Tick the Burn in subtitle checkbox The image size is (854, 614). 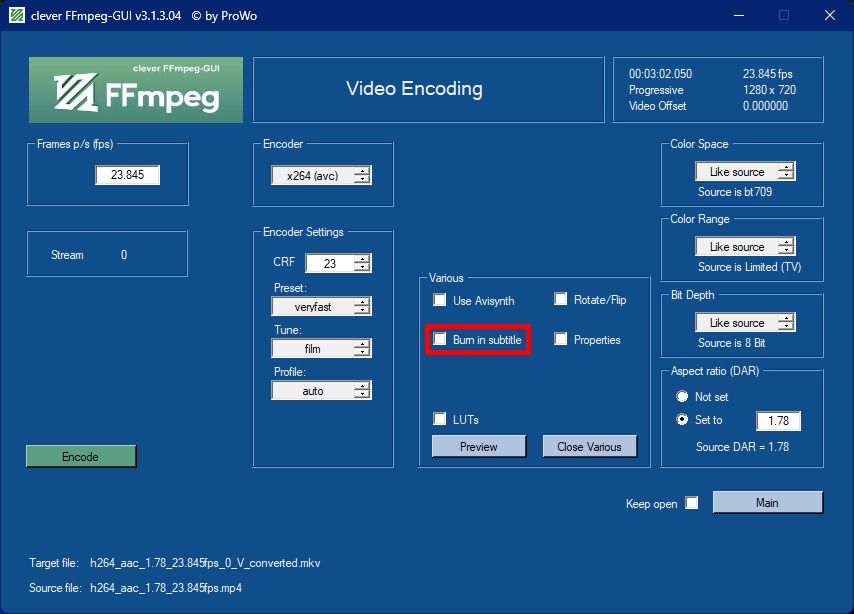[440, 339]
